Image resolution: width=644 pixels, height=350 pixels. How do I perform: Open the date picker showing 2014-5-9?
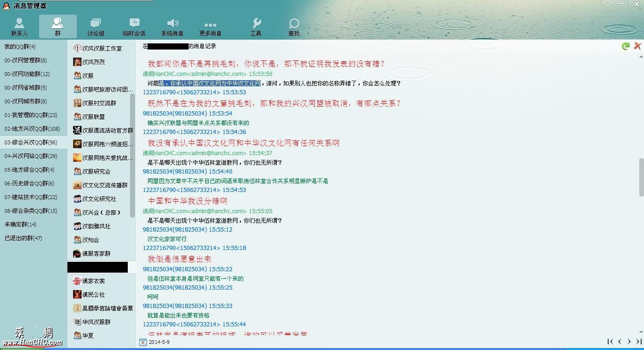pos(143,342)
